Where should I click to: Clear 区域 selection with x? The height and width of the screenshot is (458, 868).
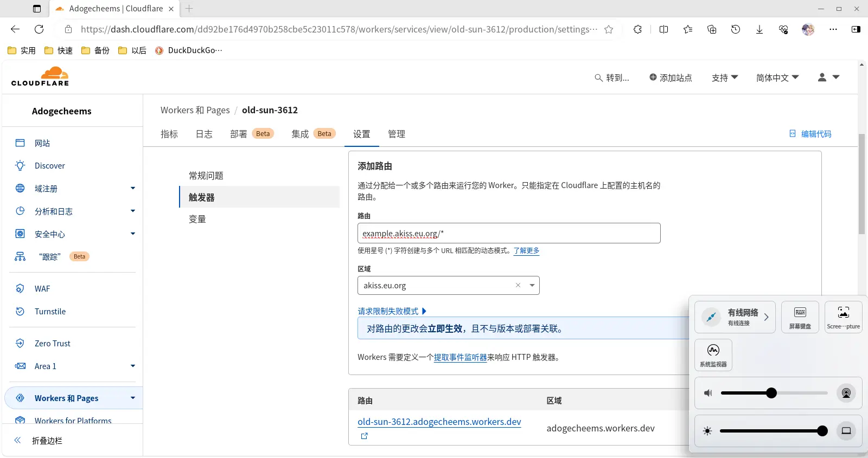[x=518, y=285]
